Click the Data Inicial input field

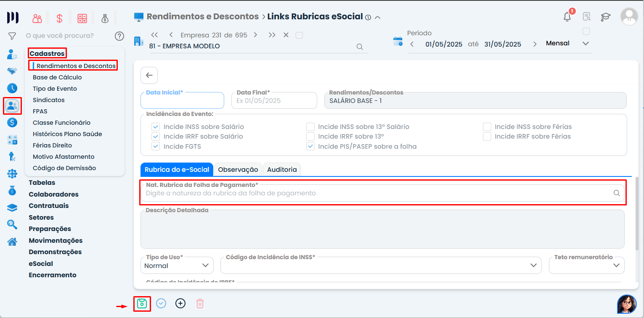click(182, 101)
